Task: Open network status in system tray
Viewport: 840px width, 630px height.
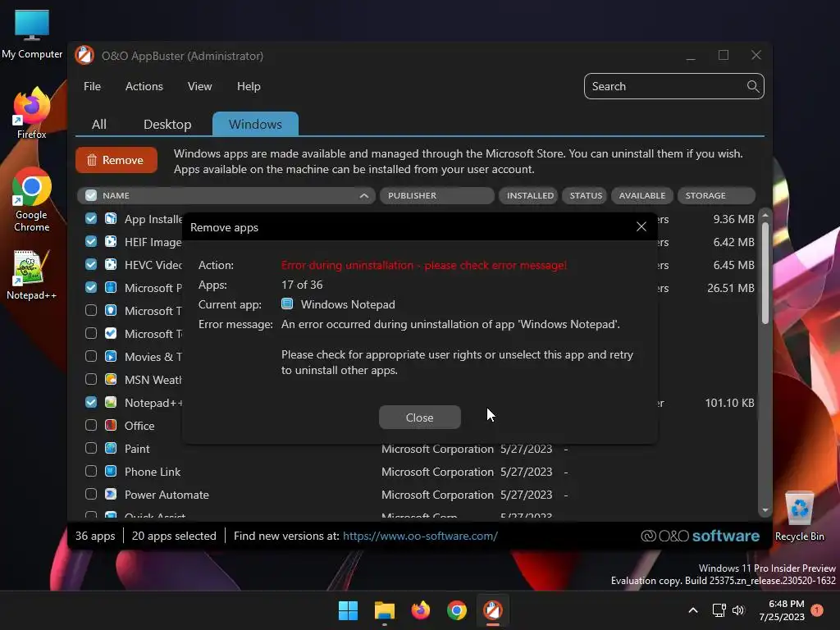Action: pos(719,610)
